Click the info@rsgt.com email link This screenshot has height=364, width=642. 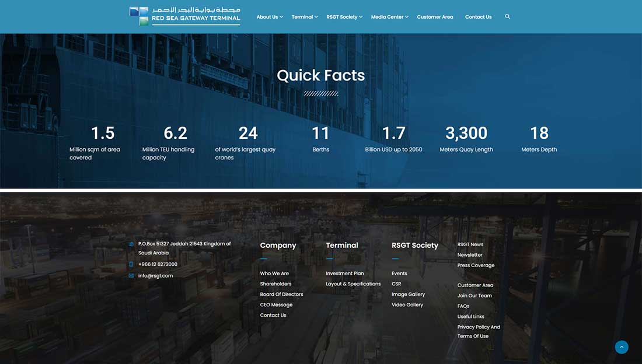coord(155,276)
